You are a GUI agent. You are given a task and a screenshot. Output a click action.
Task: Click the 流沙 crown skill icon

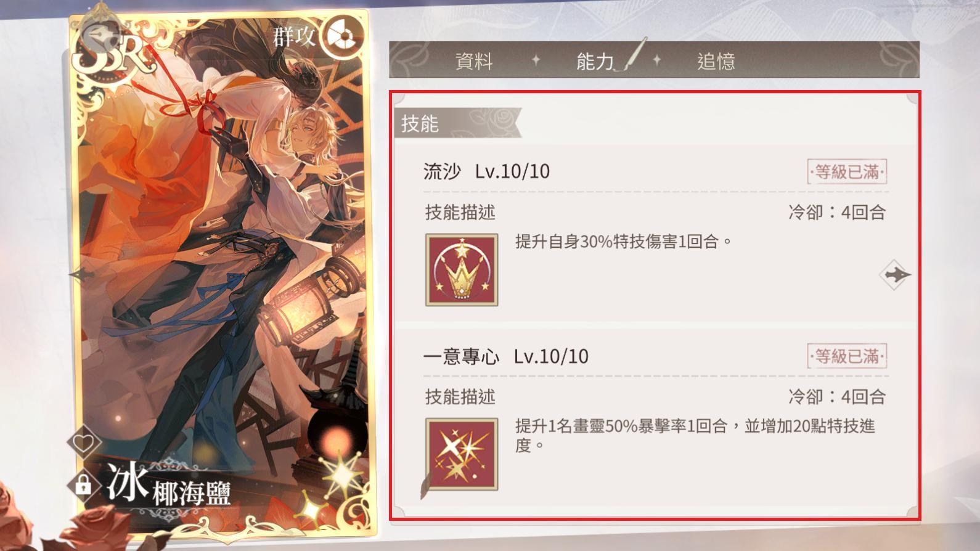click(x=462, y=270)
